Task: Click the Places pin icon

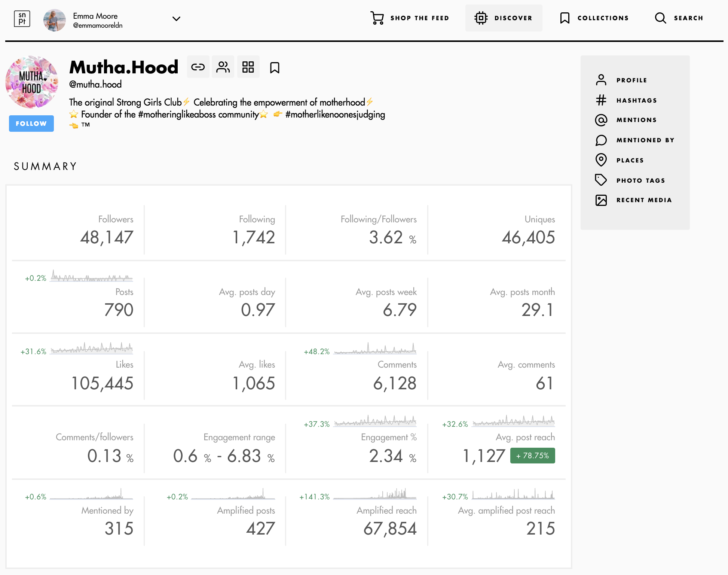Action: coord(601,160)
